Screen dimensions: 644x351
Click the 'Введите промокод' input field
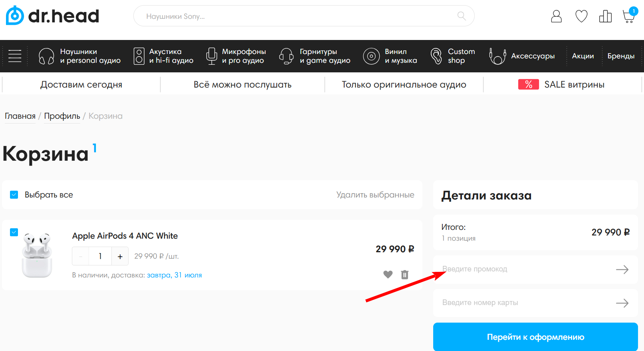pos(523,269)
